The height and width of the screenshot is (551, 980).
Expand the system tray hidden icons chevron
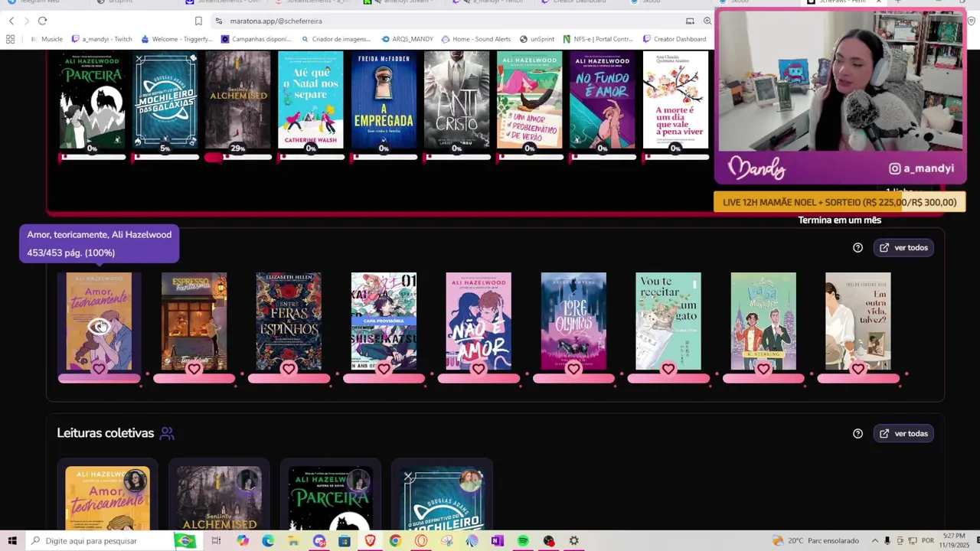875,540
